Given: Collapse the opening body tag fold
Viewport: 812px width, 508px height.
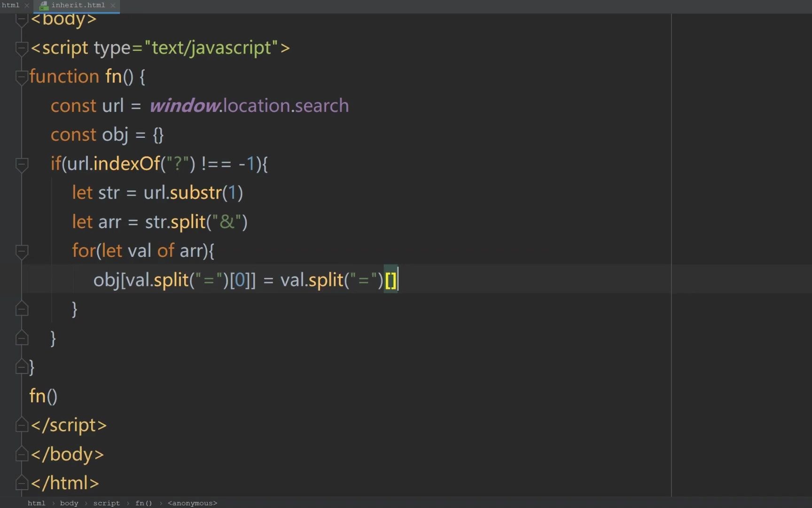Looking at the screenshot, I should (x=21, y=20).
